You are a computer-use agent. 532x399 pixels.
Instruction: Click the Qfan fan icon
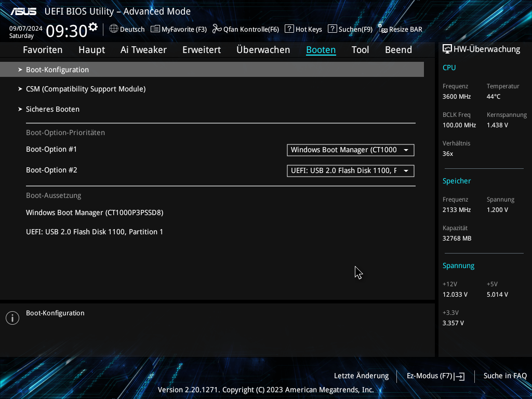click(217, 29)
